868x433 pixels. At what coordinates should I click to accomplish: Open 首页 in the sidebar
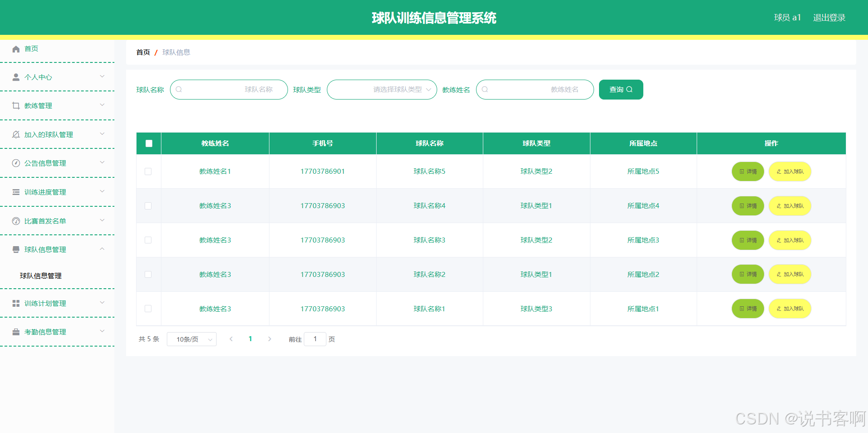[57, 49]
